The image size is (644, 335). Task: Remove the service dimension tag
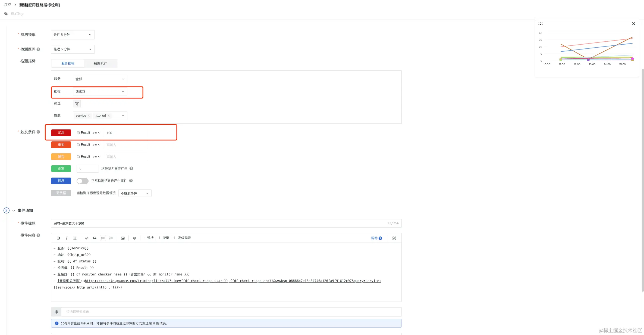89,116
